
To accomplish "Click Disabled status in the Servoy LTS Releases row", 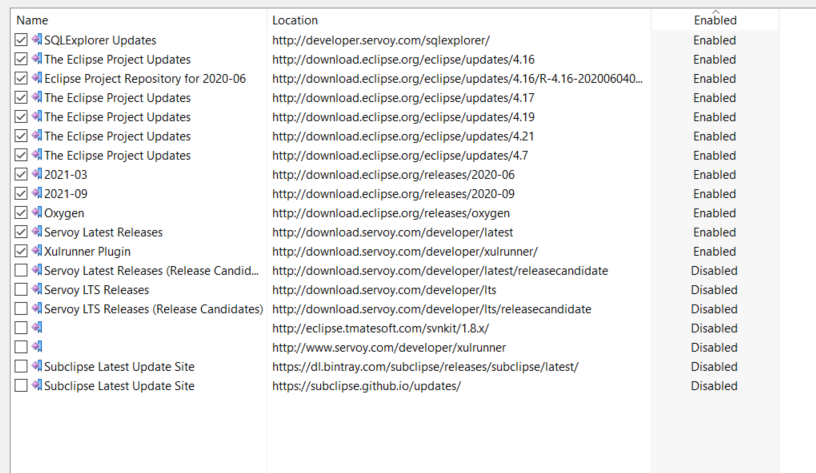I will (714, 290).
